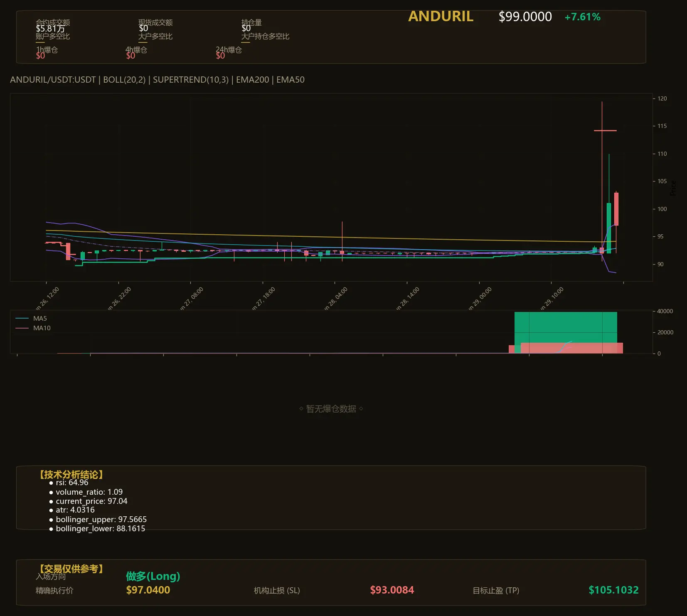This screenshot has height=616, width=687.
Task: Click the latest red candlestick body
Action: click(x=616, y=209)
